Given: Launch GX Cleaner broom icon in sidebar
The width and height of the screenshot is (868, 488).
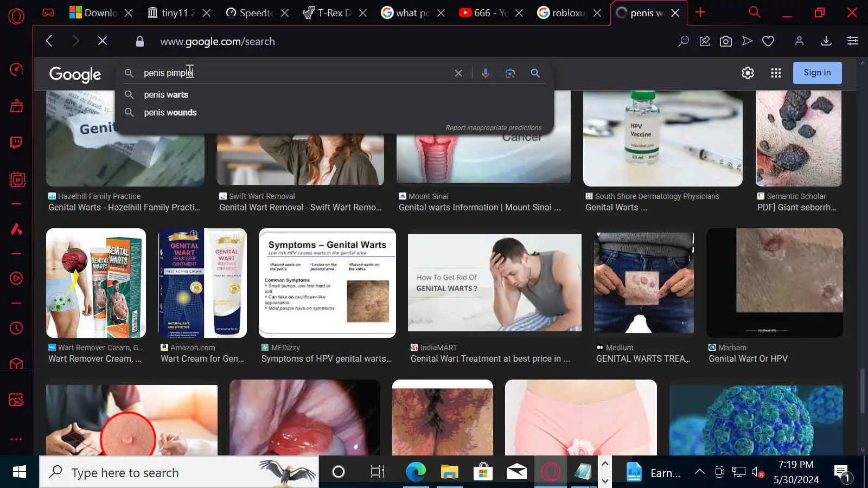Looking at the screenshot, I should point(16,106).
